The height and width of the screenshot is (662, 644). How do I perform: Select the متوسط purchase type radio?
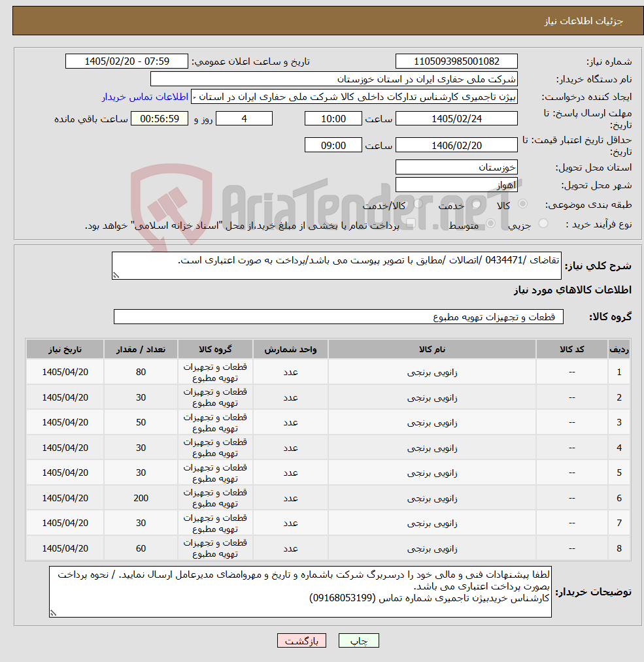[491, 223]
